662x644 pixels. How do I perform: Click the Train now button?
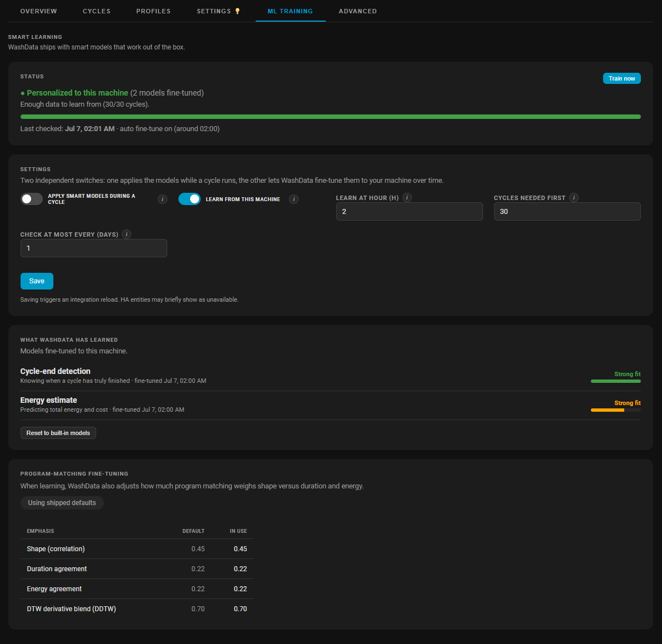click(621, 78)
